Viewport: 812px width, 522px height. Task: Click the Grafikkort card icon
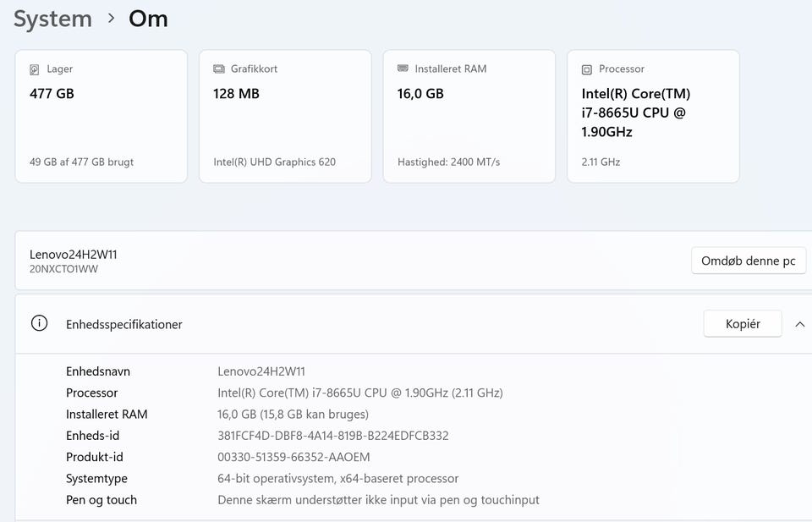[219, 69]
